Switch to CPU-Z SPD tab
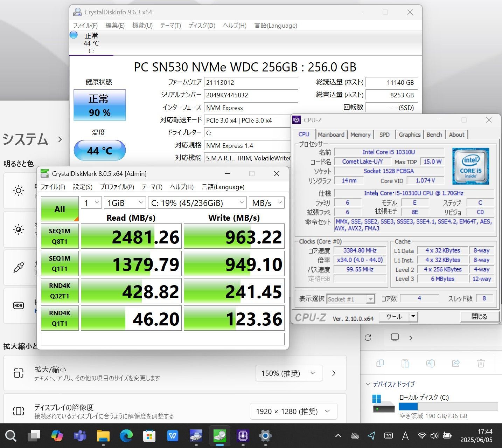The image size is (502, 448). pyautogui.click(x=384, y=135)
